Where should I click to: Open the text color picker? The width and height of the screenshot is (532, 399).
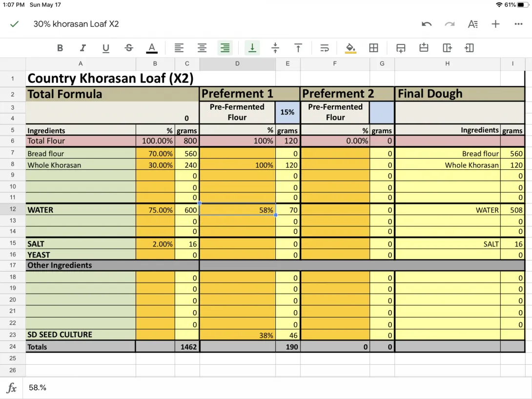click(x=152, y=48)
